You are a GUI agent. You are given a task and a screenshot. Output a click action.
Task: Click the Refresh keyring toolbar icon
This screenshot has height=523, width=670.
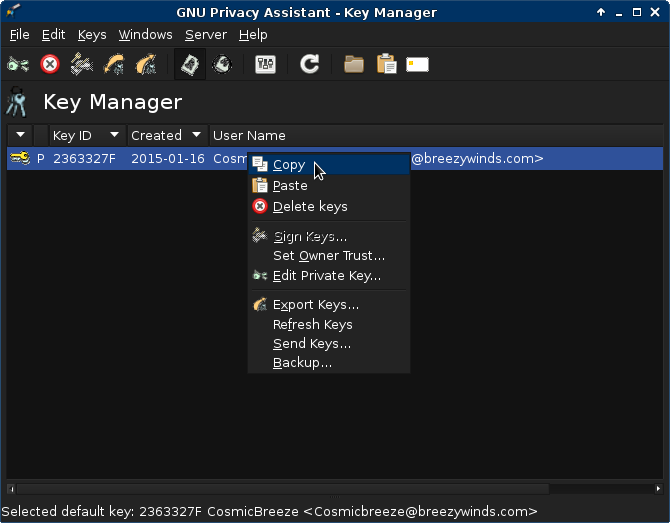[x=309, y=65]
